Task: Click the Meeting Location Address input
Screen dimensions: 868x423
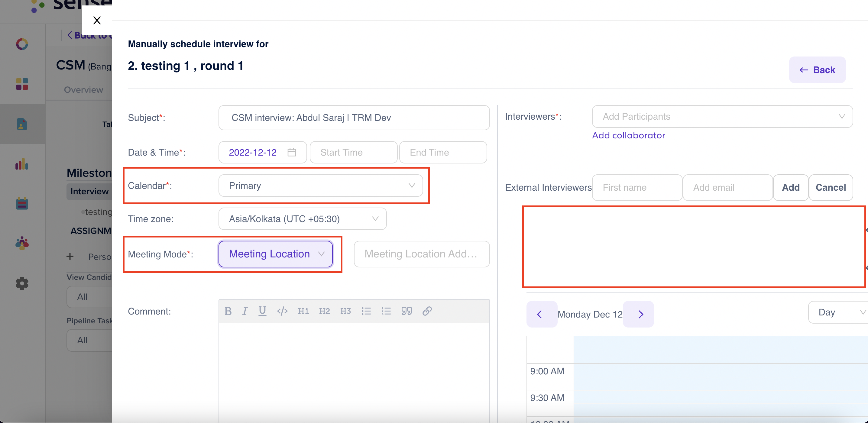Action: [x=422, y=254]
